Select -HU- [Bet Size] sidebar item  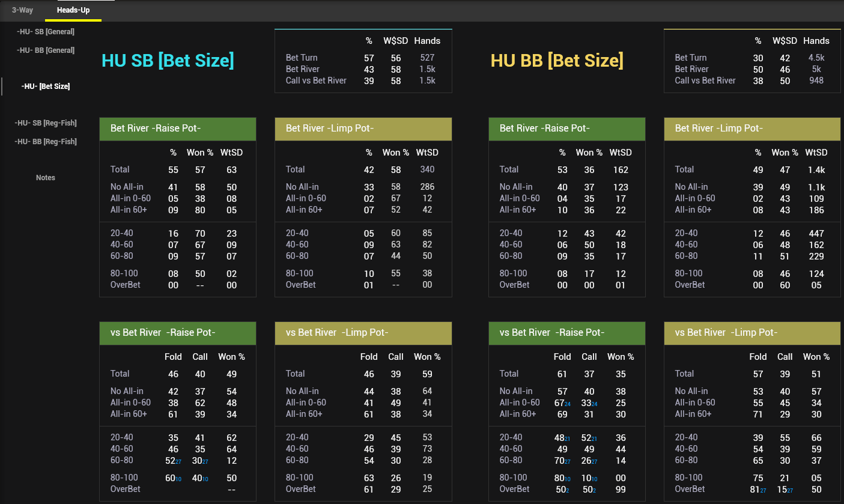pyautogui.click(x=46, y=87)
